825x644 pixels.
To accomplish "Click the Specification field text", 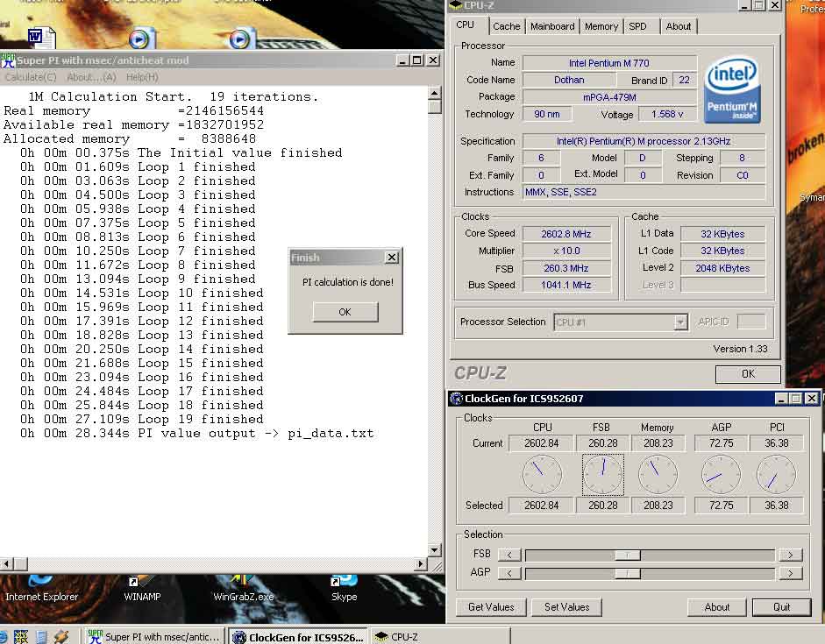I will click(644, 141).
